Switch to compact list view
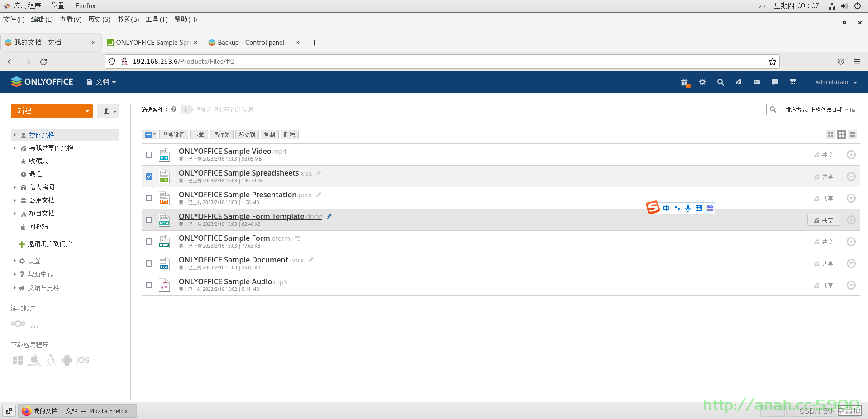The image size is (868, 419). point(853,134)
